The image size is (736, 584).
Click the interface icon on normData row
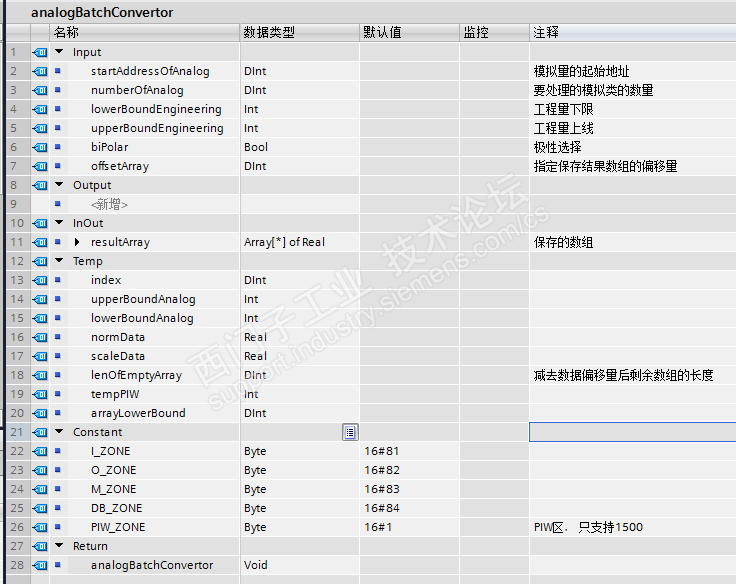(x=40, y=337)
